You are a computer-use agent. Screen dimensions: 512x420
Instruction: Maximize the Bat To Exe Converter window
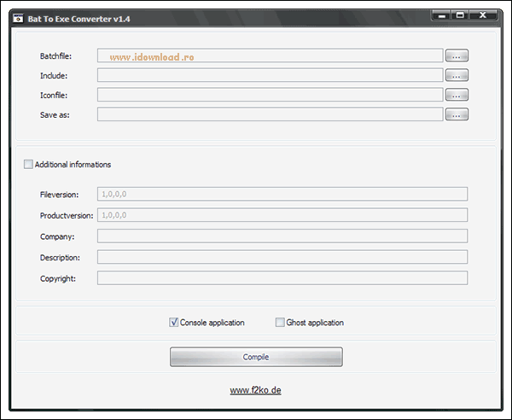(460, 15)
